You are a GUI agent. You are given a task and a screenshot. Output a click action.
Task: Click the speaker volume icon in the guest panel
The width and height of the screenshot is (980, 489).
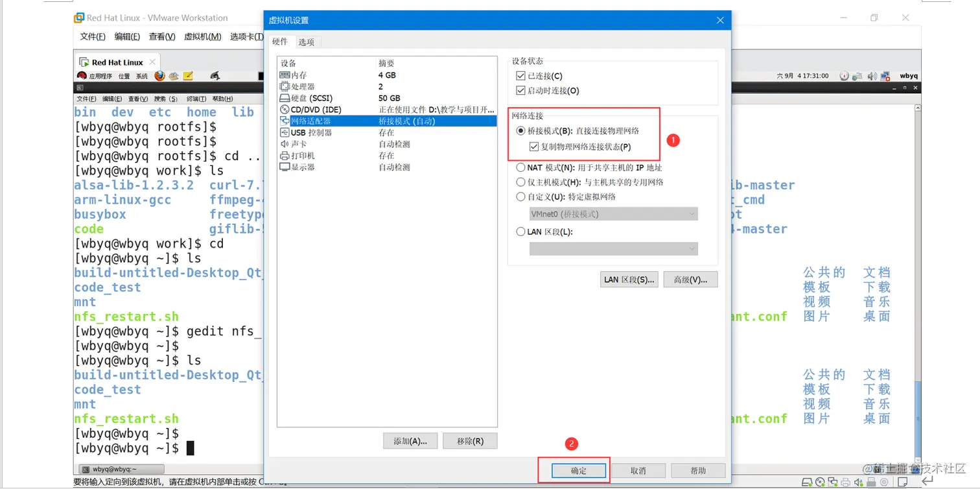tap(872, 76)
